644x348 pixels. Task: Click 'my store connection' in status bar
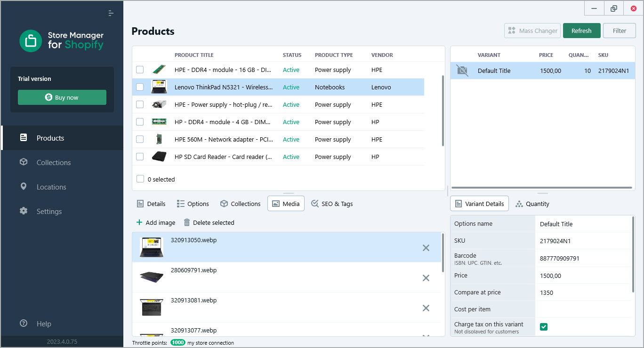tap(210, 343)
